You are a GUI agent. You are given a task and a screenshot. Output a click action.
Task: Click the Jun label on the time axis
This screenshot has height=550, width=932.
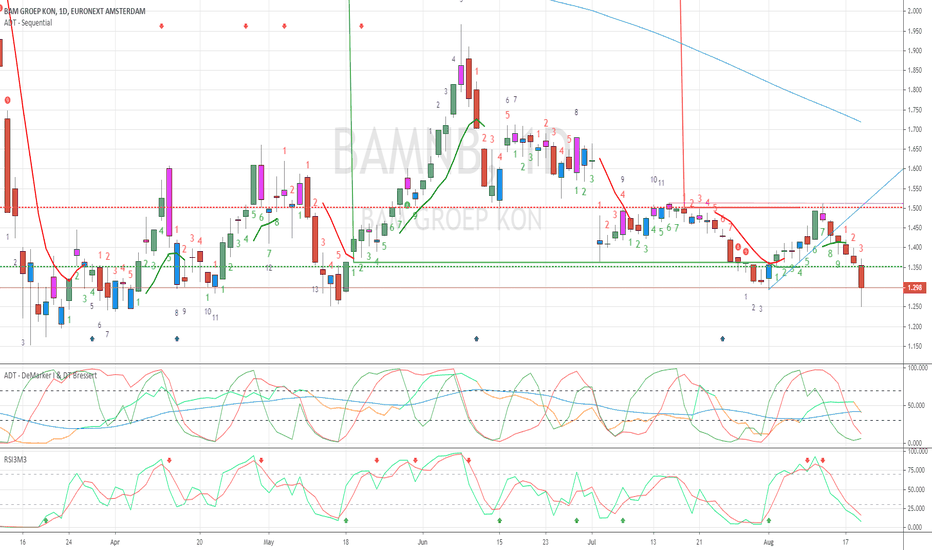coord(423,542)
